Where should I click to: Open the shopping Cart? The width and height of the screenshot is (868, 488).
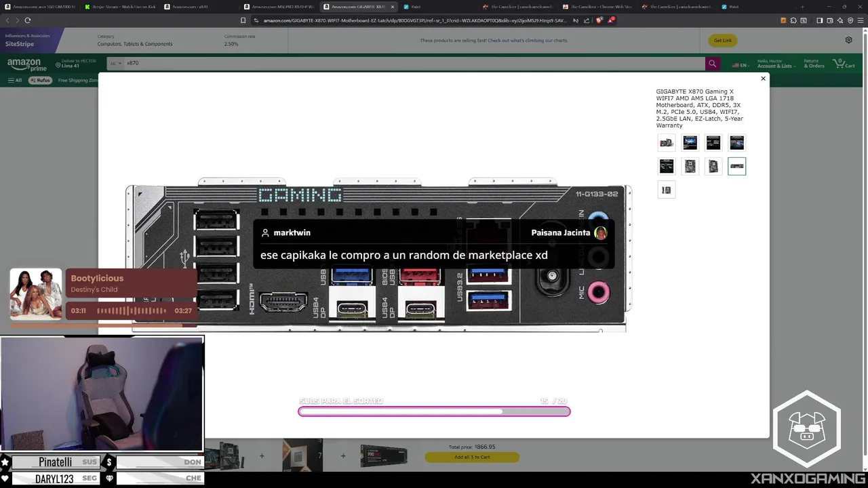point(845,64)
